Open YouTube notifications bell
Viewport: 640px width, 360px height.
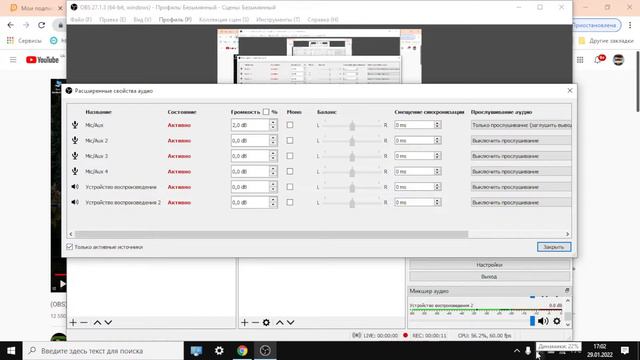599,60
